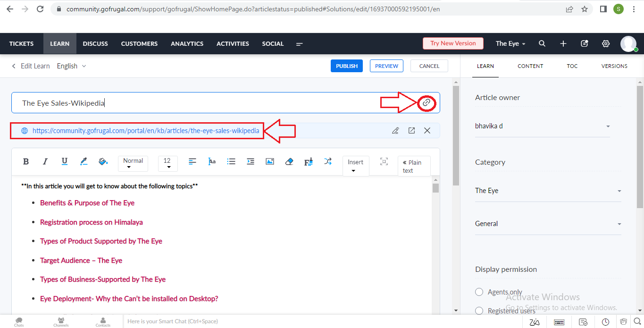Open Channels in the bottom bar
The width and height of the screenshot is (644, 328).
coord(61,322)
